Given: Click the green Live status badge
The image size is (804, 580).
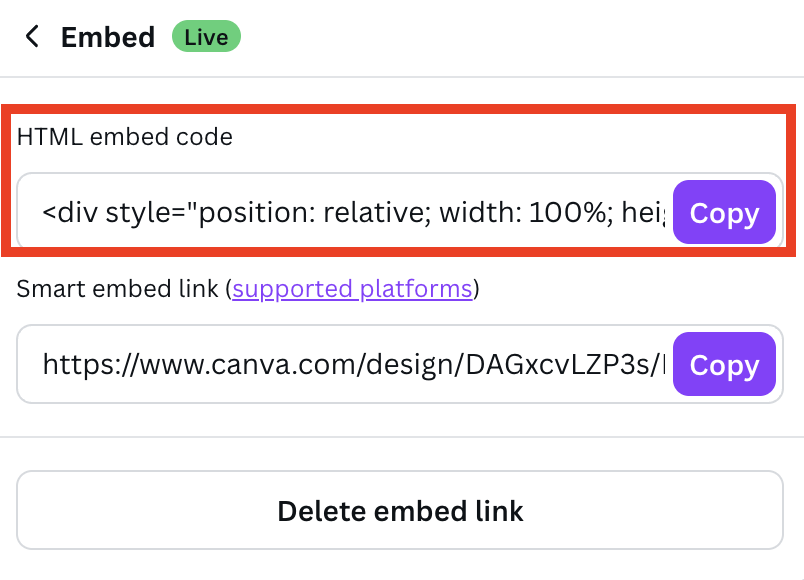Looking at the screenshot, I should pyautogui.click(x=206, y=38).
